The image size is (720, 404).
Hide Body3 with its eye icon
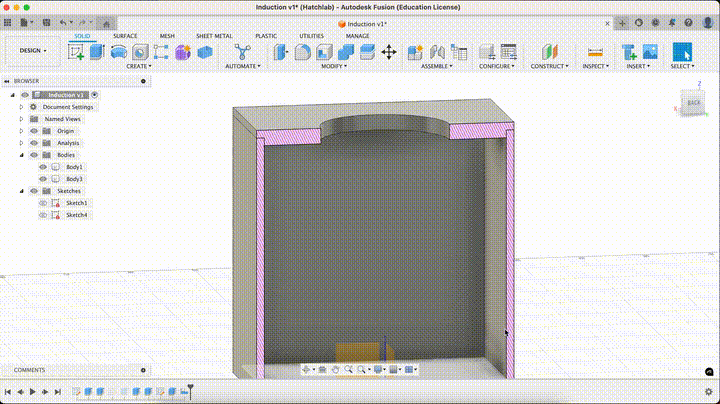(43, 179)
